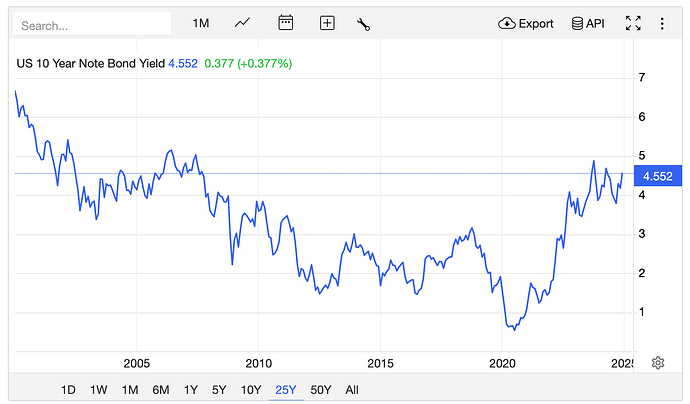Open the calendar date range picker
690x404 pixels.
pos(285,23)
